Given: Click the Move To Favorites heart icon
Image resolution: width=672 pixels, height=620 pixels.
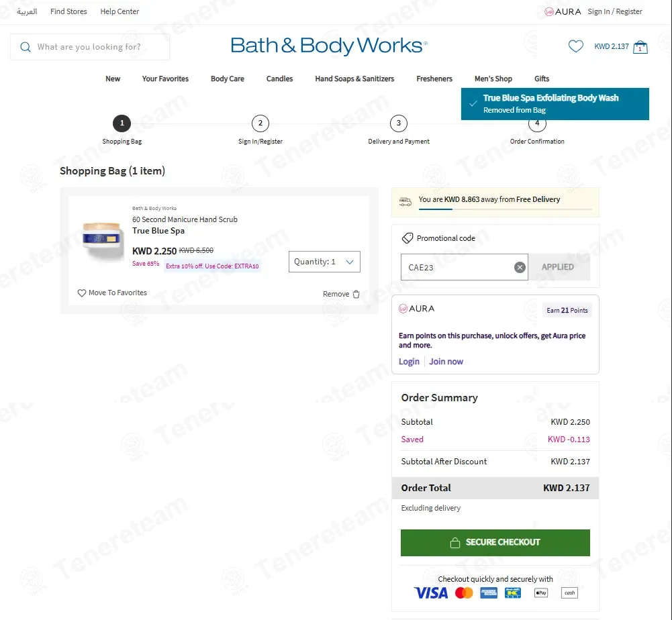Looking at the screenshot, I should (82, 293).
